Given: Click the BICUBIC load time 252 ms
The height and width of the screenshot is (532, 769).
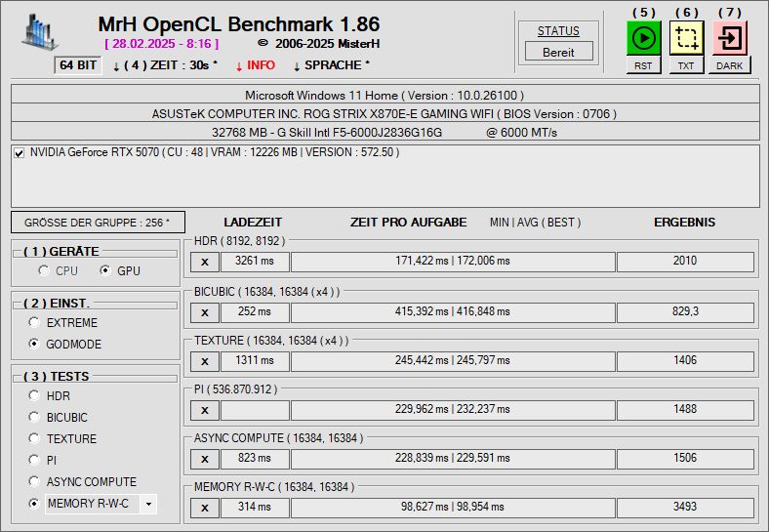Looking at the screenshot, I should coord(255,312).
